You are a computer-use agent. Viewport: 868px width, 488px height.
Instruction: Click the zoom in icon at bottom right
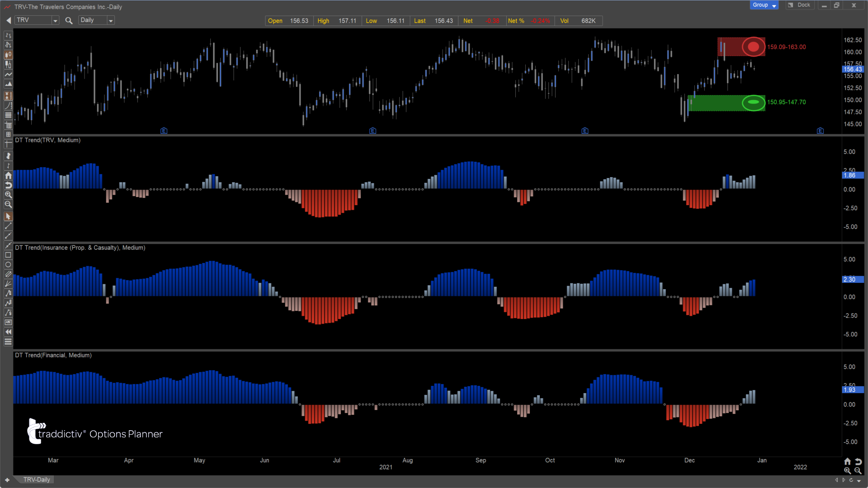pos(848,471)
